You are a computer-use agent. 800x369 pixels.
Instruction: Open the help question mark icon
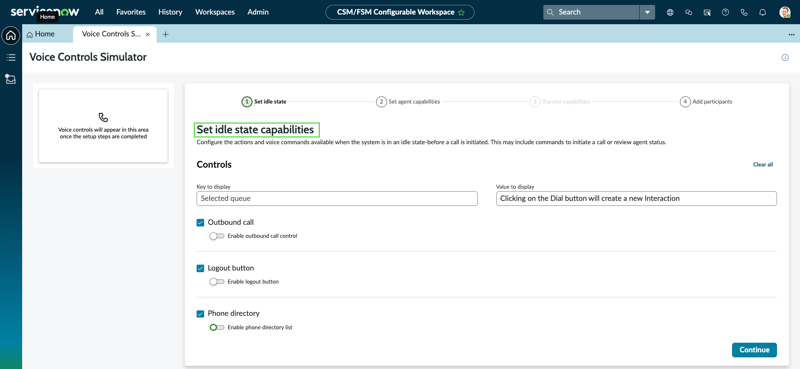(726, 12)
